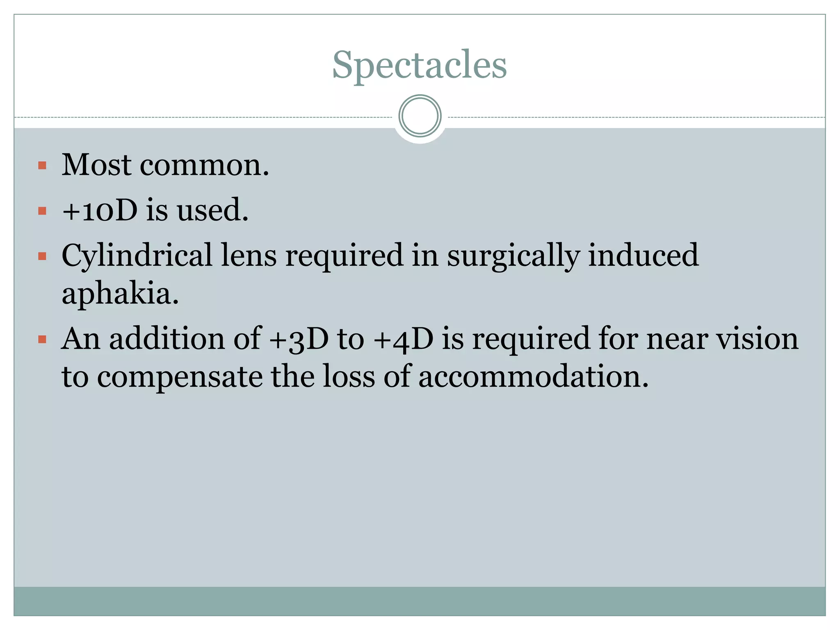
Task: Select the "Most common." text line
Action: pos(165,165)
